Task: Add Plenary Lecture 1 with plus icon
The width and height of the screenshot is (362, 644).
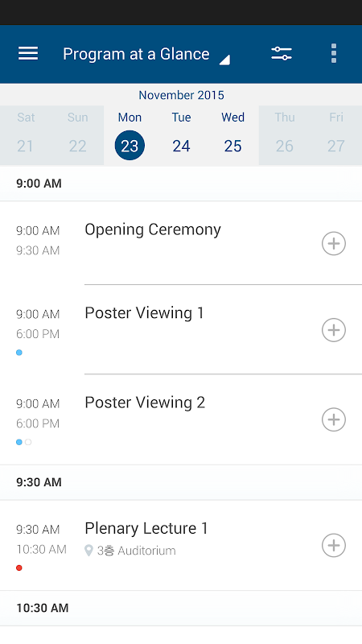Action: [334, 545]
